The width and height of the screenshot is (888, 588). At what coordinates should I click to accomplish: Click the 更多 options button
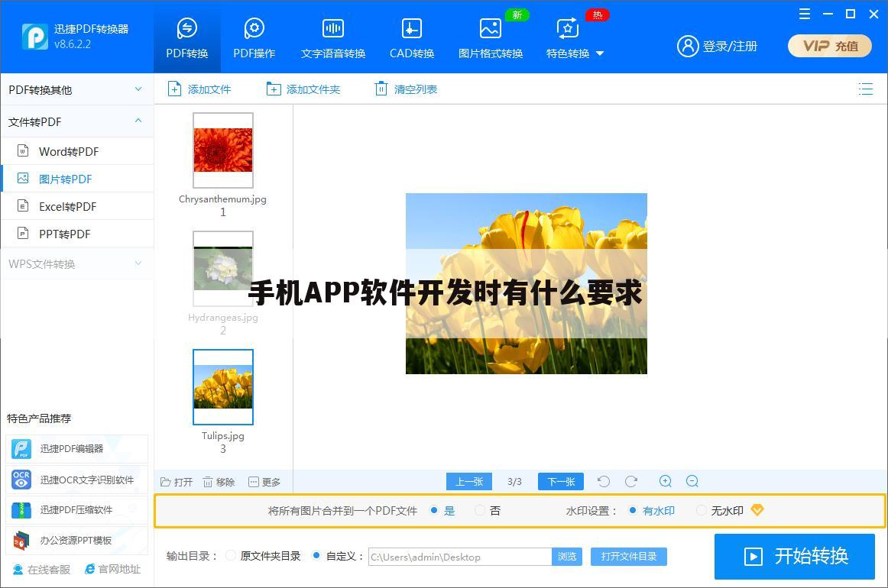click(264, 482)
